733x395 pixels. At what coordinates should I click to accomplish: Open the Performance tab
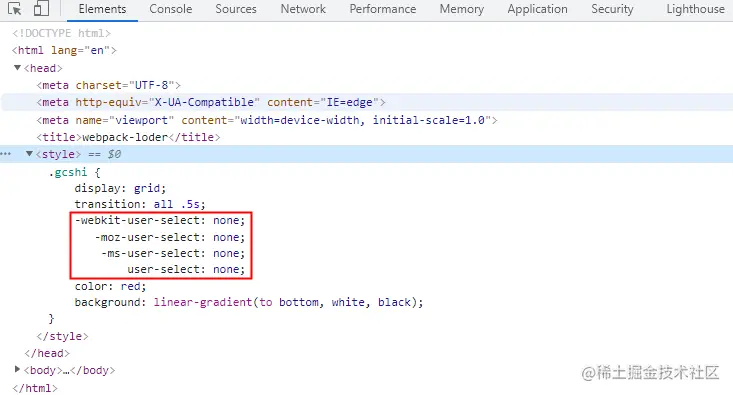pos(382,9)
